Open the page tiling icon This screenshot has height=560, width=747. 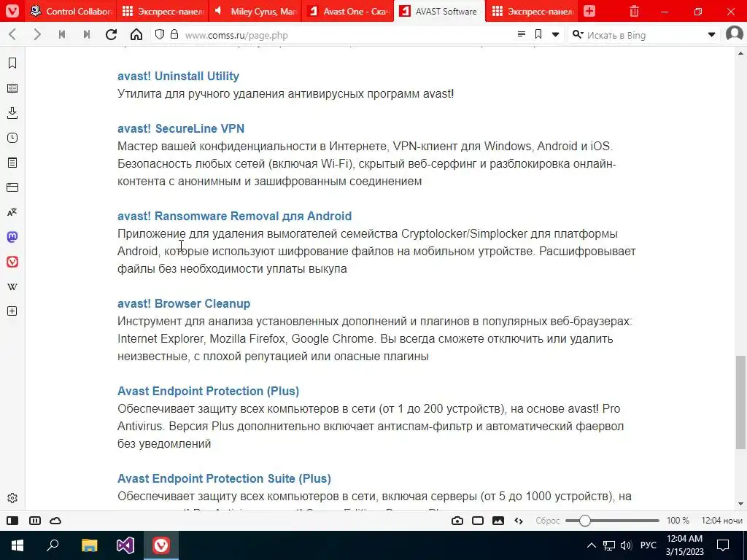pyautogui.click(x=478, y=521)
